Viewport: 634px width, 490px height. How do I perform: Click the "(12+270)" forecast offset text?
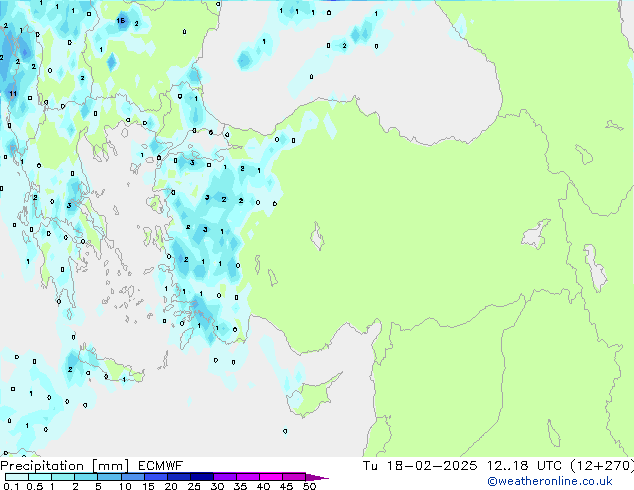602,466
